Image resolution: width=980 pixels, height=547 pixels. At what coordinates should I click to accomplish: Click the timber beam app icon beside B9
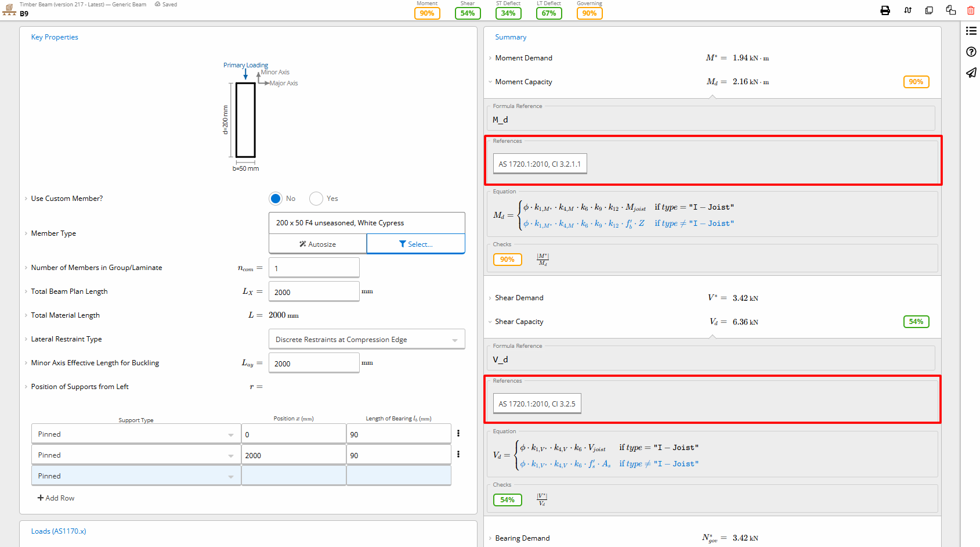[x=9, y=9]
